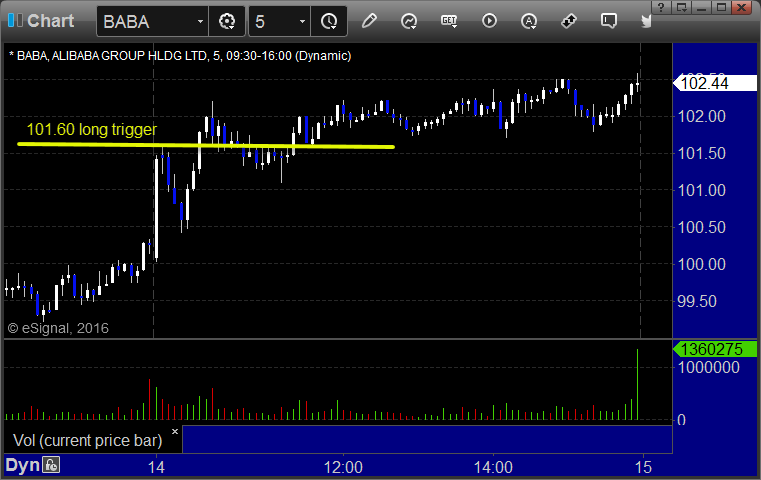The image size is (761, 480).
Task: Open the studies chart icon
Action: tap(409, 21)
